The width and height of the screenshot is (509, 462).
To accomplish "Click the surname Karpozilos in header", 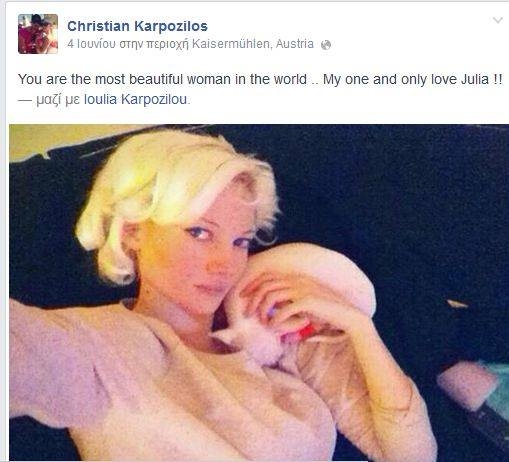I will [171, 26].
